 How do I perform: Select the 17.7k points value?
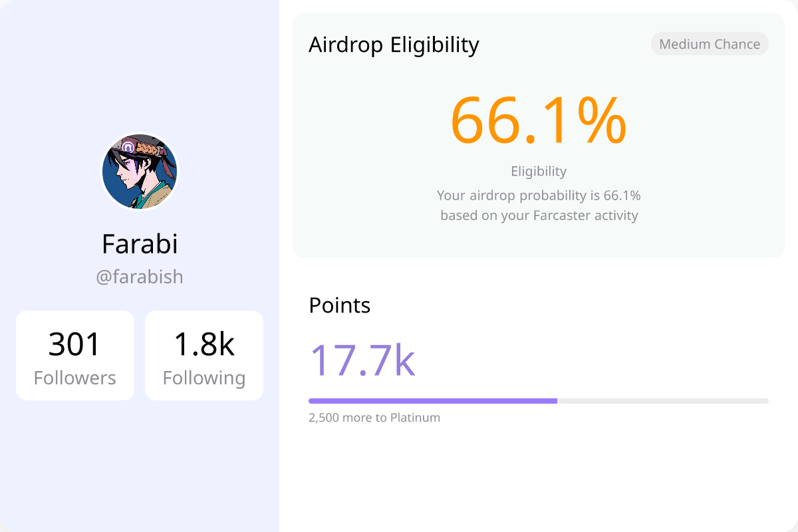point(362,360)
